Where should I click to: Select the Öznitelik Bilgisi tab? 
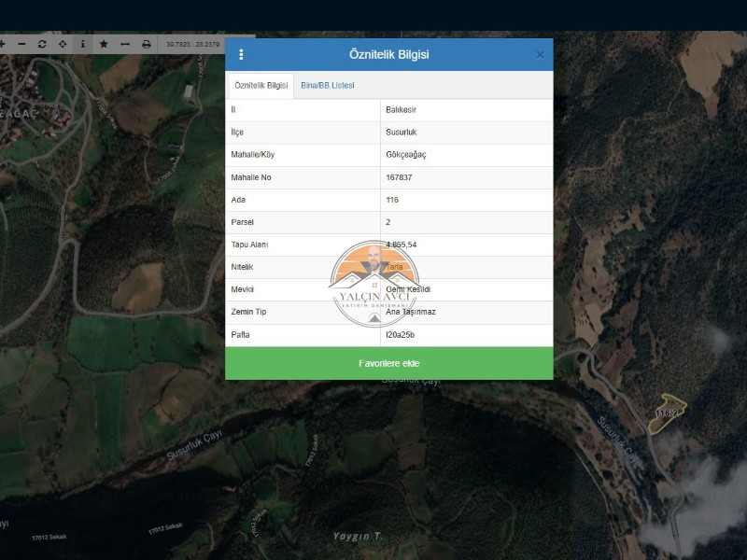tap(261, 85)
